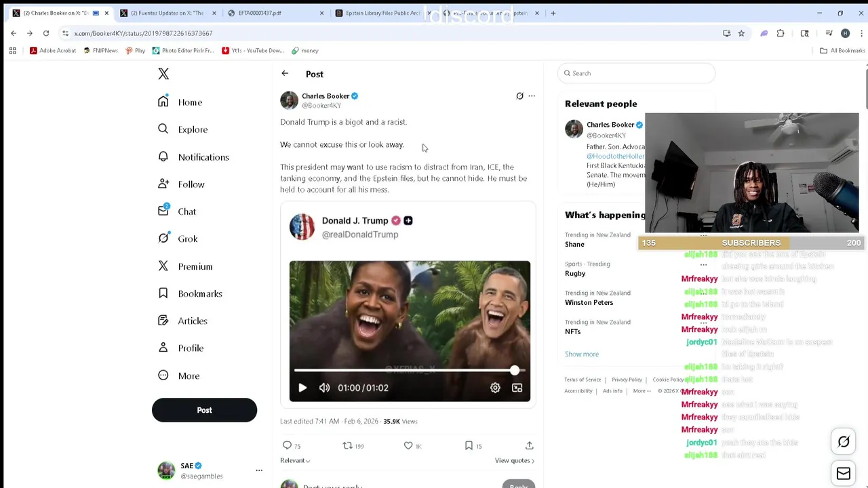Go to Home in the sidebar
This screenshot has width=868, height=488.
click(180, 102)
